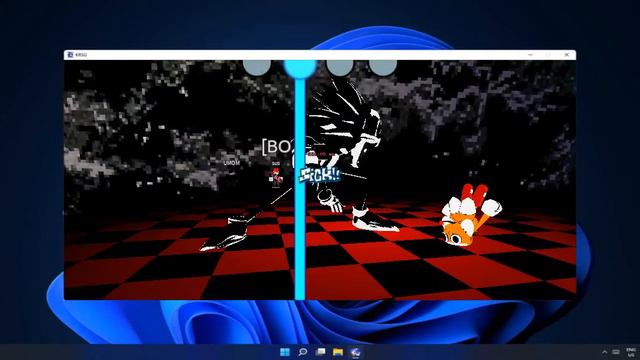This screenshot has width=640, height=360.
Task: Click the white "[BO" text
Action: coord(278,147)
